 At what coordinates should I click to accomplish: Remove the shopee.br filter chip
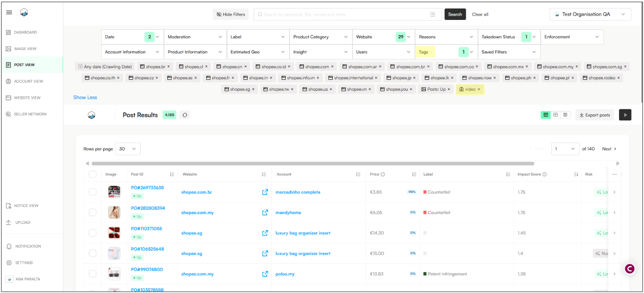point(169,67)
